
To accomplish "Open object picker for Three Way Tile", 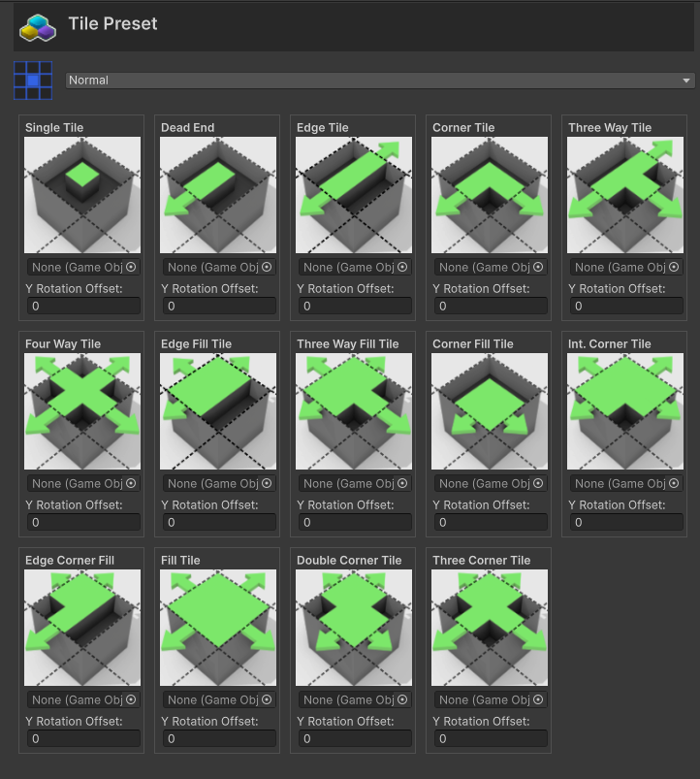I will [674, 268].
